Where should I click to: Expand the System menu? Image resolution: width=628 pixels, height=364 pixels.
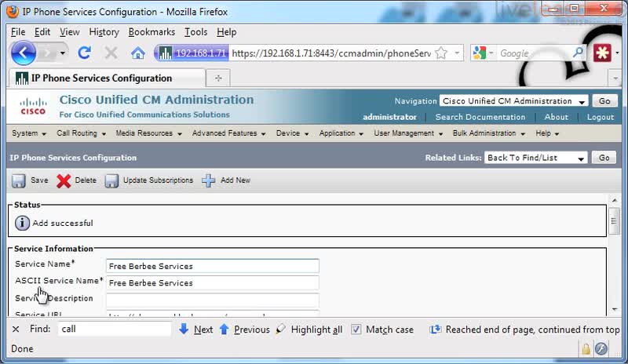pyautogui.click(x=29, y=133)
